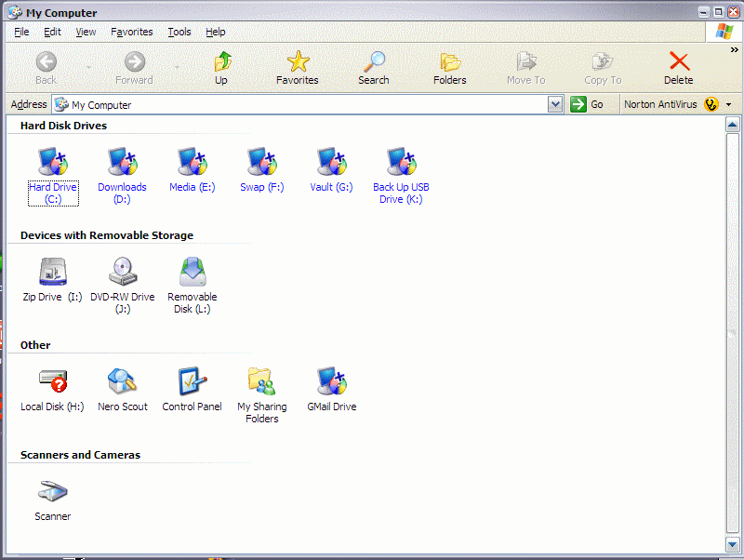Select the GMail Drive icon
This screenshot has height=560, width=744.
pos(332,380)
